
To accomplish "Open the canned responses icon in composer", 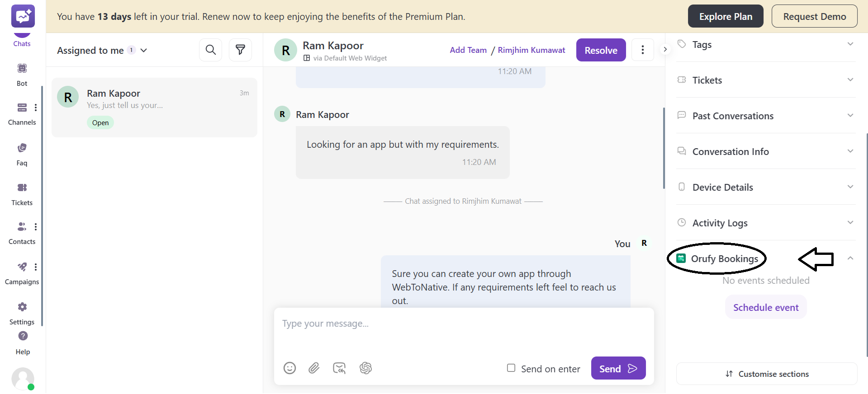I will (x=339, y=368).
